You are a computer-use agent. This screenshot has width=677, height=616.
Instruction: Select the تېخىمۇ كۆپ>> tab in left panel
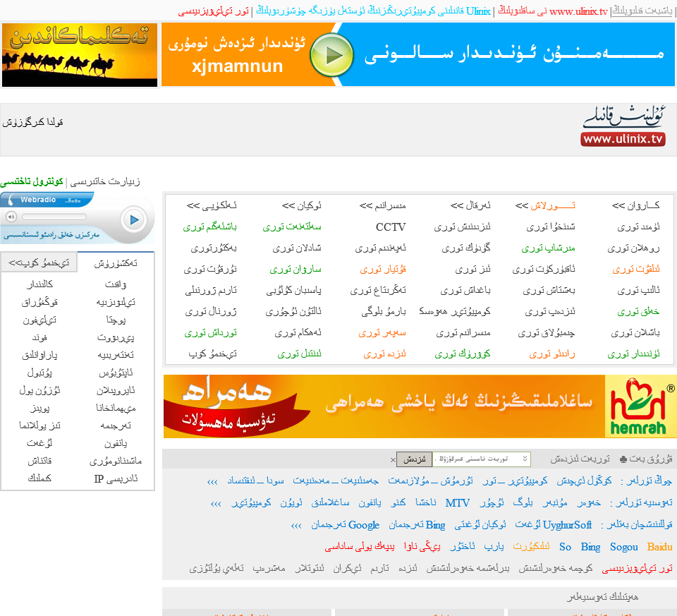click(x=39, y=262)
